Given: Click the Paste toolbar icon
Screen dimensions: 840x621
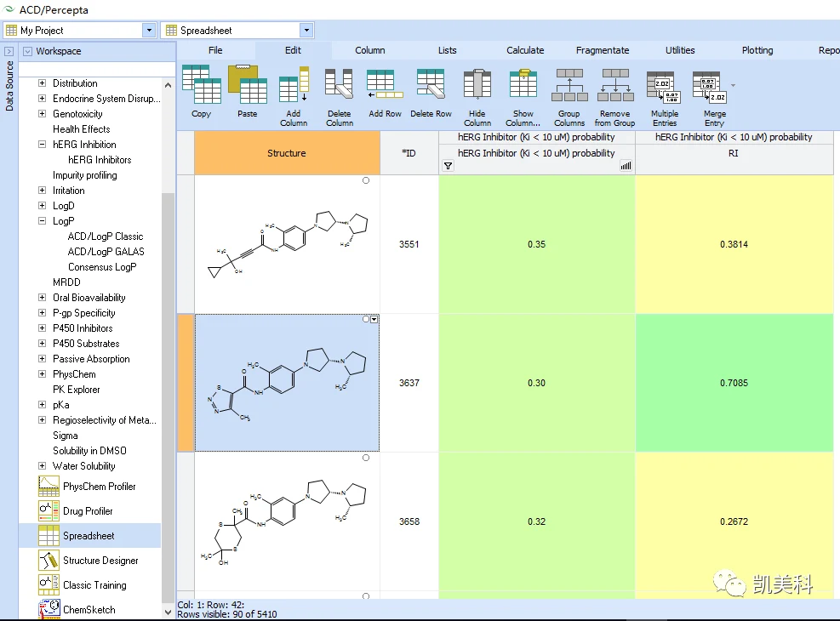Looking at the screenshot, I should pos(248,84).
